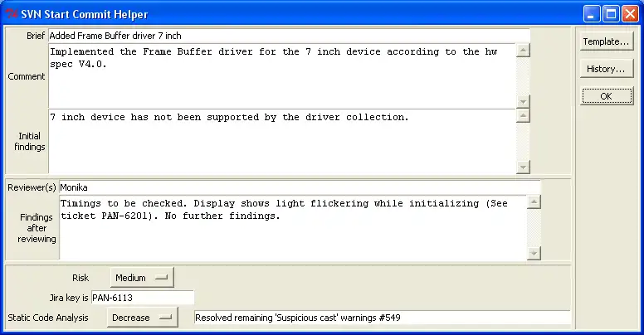The image size is (644, 335).
Task: Click Comment scrollbar up arrow
Action: [523, 51]
